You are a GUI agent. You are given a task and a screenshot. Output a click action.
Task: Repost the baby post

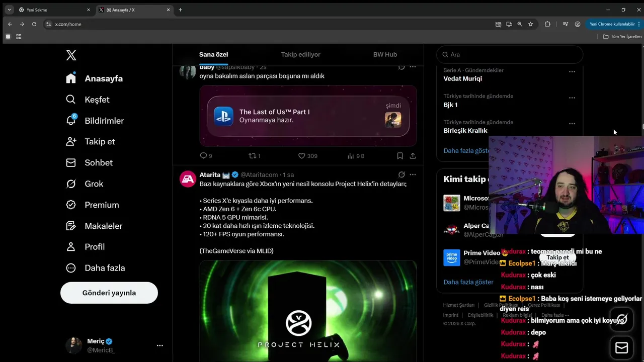tap(253, 156)
